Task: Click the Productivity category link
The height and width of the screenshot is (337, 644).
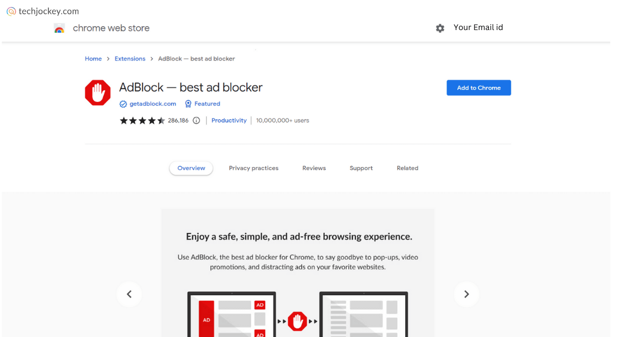Action: (x=229, y=120)
